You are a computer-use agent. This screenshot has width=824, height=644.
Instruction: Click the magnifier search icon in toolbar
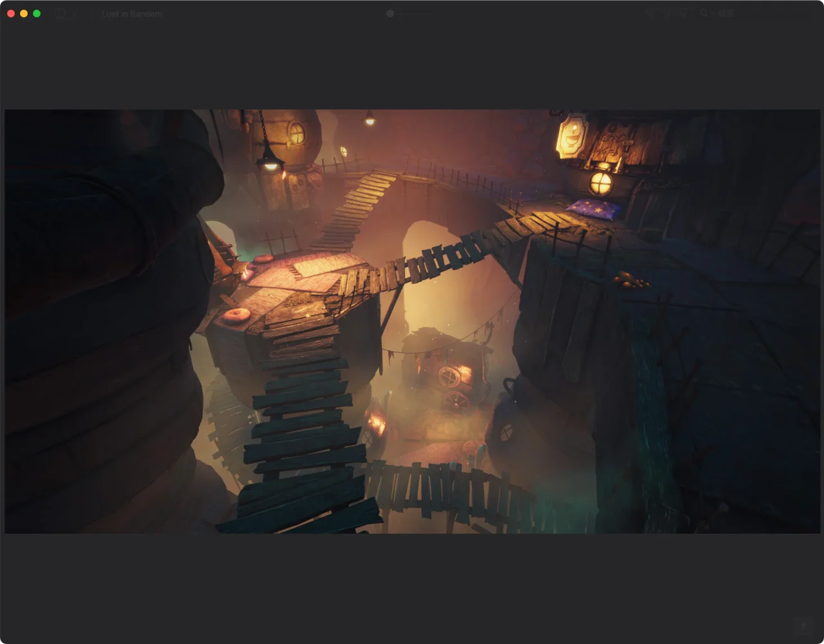[x=704, y=13]
